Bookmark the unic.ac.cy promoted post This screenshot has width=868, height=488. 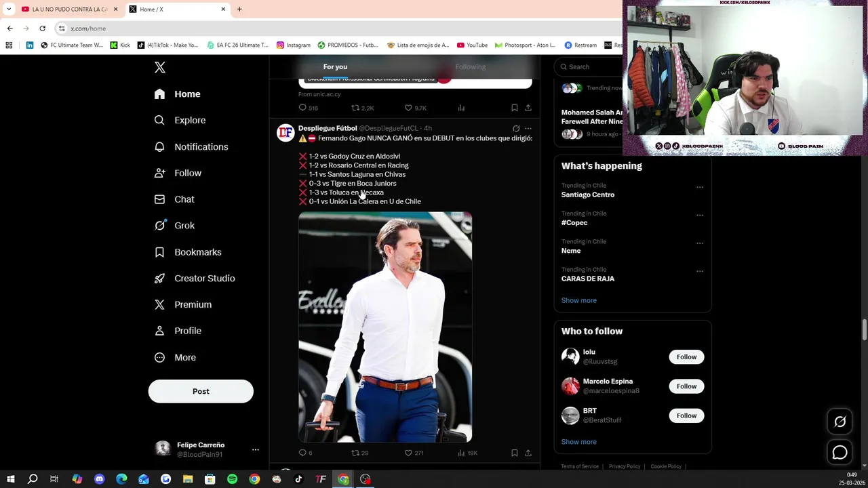point(514,108)
